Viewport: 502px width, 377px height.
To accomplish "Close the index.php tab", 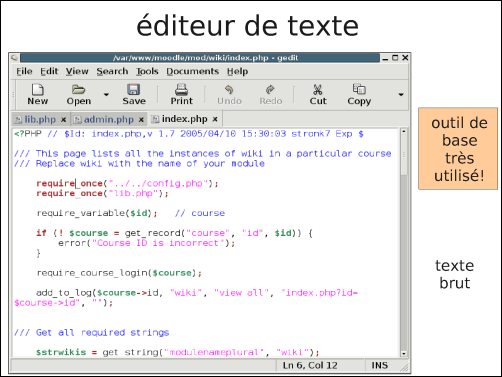I will pos(215,119).
